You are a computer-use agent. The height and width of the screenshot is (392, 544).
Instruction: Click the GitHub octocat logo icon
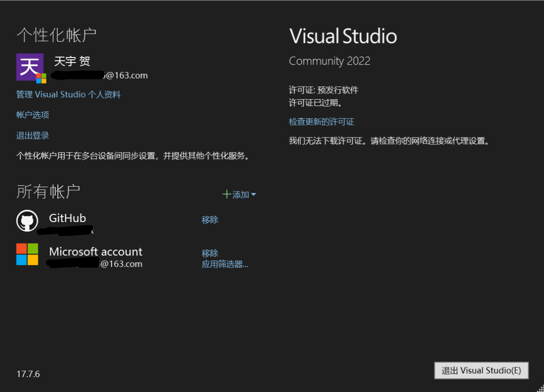coord(27,221)
